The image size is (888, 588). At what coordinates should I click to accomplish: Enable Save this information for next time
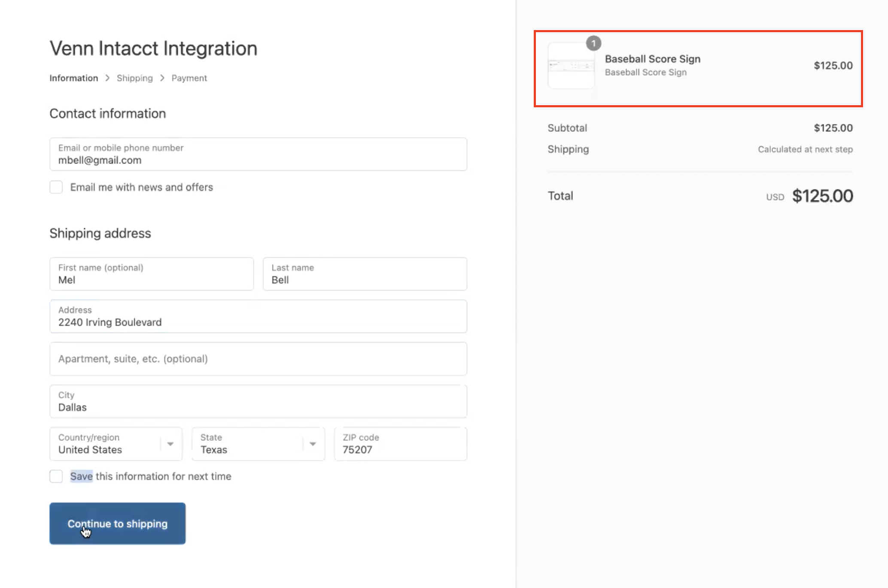coord(56,476)
